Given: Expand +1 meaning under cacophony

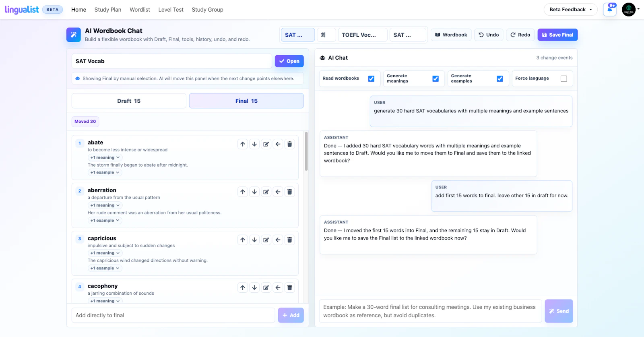Looking at the screenshot, I should pos(105,301).
